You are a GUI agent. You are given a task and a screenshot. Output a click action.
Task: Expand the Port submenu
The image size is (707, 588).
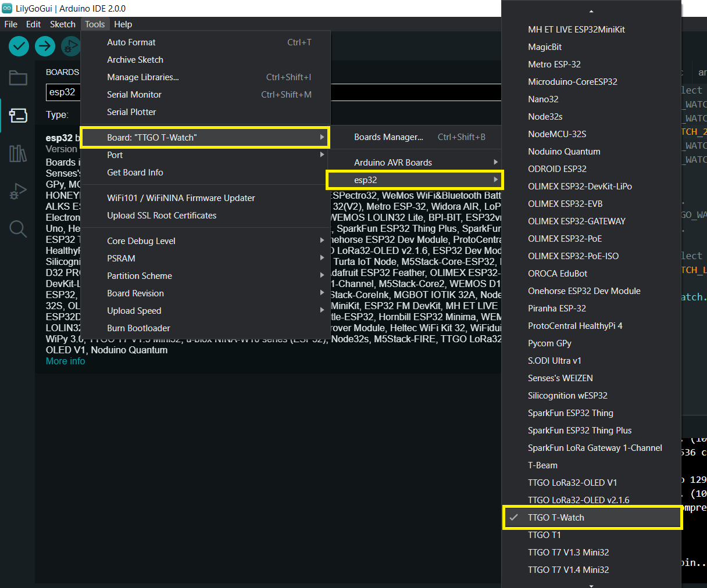(x=205, y=155)
